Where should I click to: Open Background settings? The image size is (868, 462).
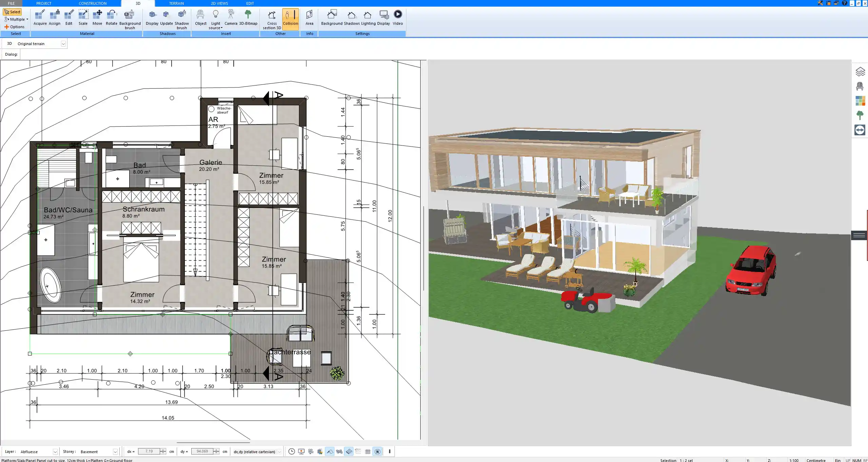[332, 18]
